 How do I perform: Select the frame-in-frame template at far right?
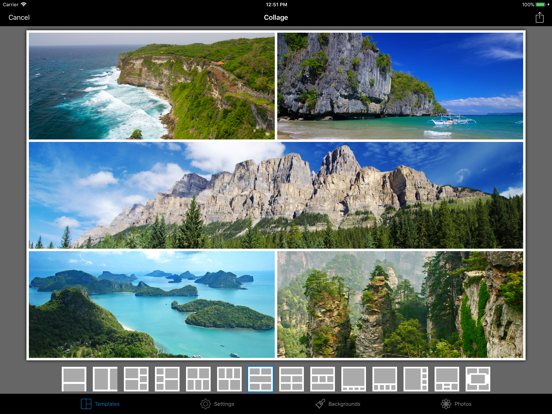[x=478, y=379]
